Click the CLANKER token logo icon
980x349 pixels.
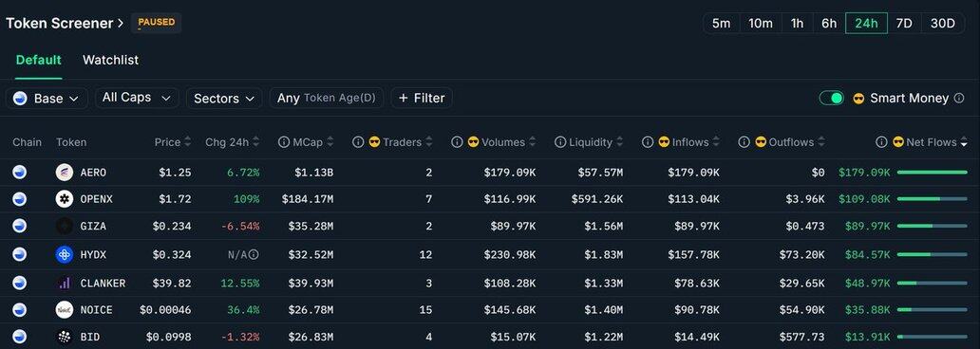click(65, 283)
